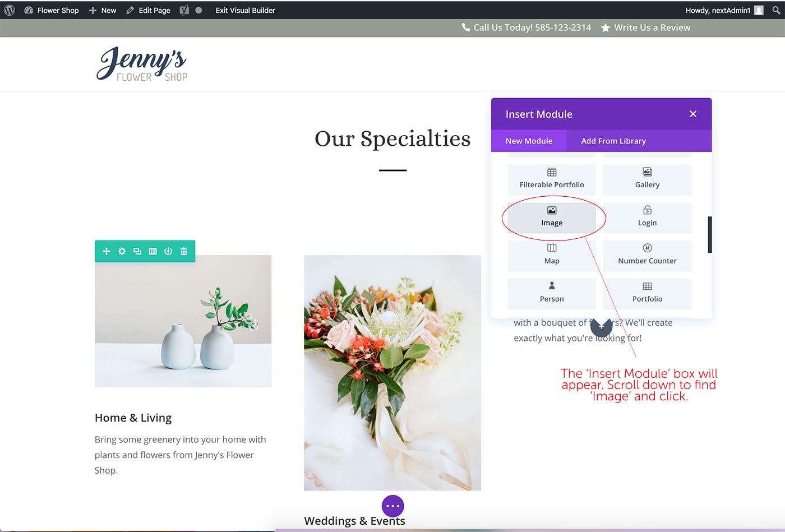The width and height of the screenshot is (785, 532).
Task: Close the Insert Module dialog
Action: point(693,114)
